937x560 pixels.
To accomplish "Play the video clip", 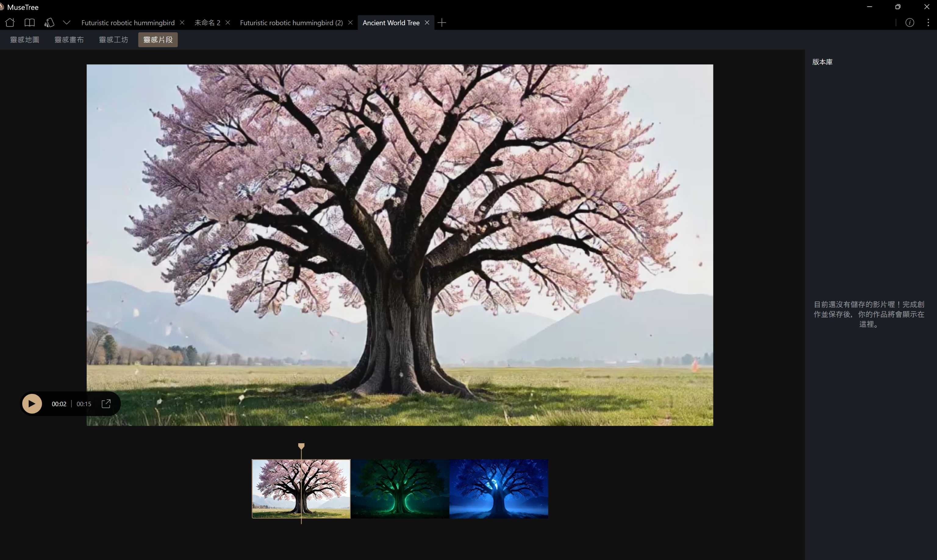I will point(32,404).
